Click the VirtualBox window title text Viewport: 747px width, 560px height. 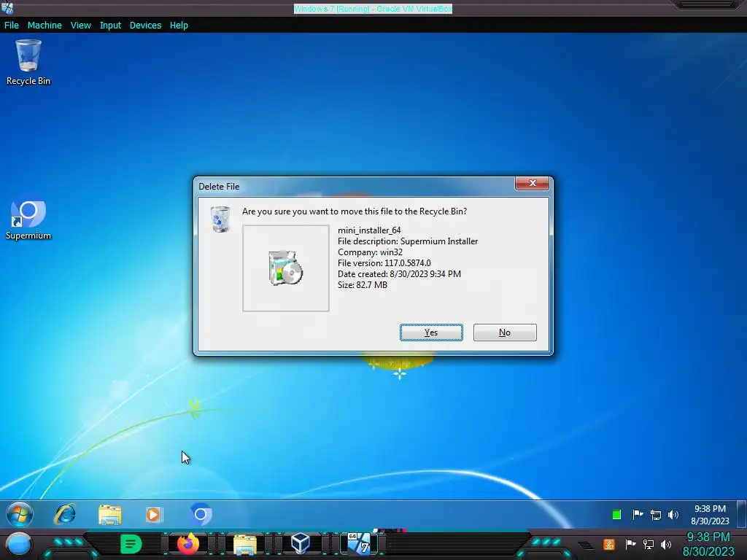point(373,9)
